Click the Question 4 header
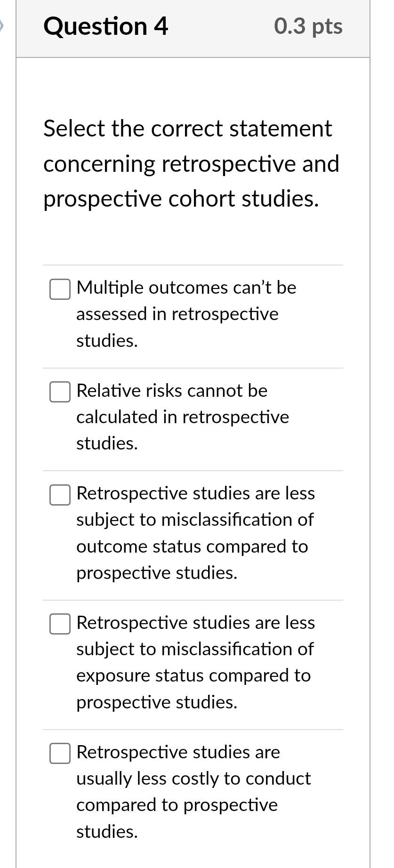This screenshot has width=394, height=868. coord(106,26)
